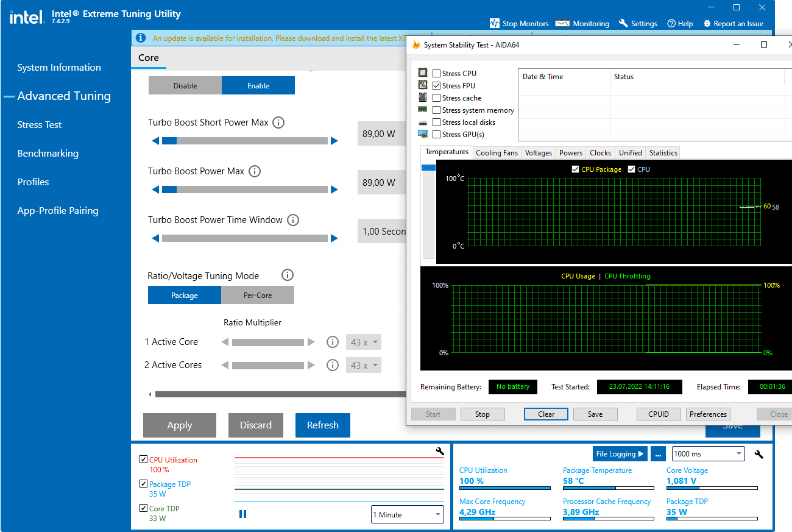
Task: Click the Discard button
Action: (256, 425)
